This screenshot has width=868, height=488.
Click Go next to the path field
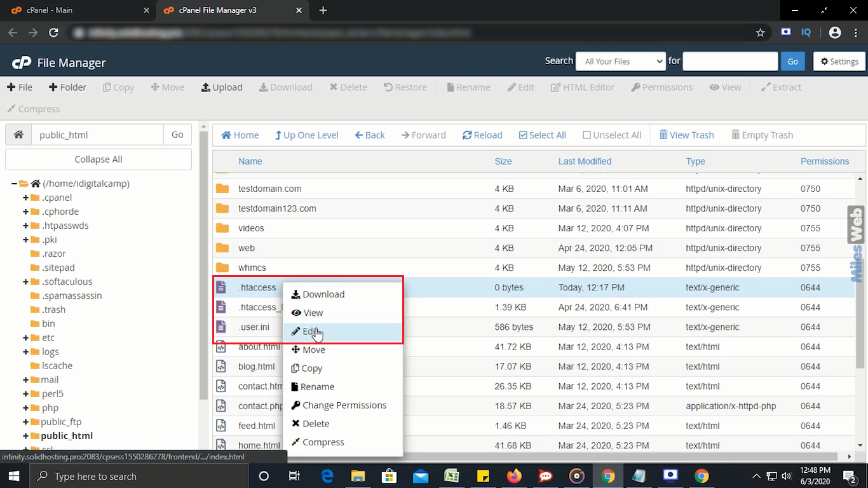coord(177,135)
